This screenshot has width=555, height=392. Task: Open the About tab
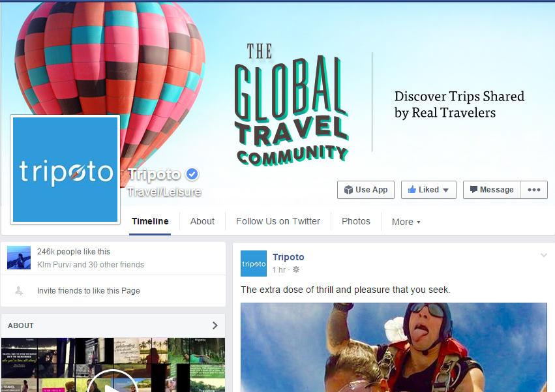[x=202, y=221]
